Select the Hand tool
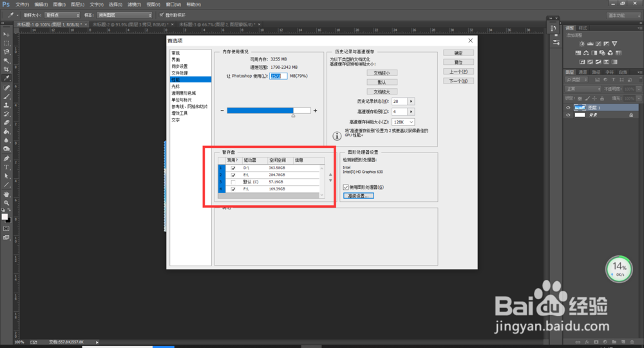 pos(6,194)
